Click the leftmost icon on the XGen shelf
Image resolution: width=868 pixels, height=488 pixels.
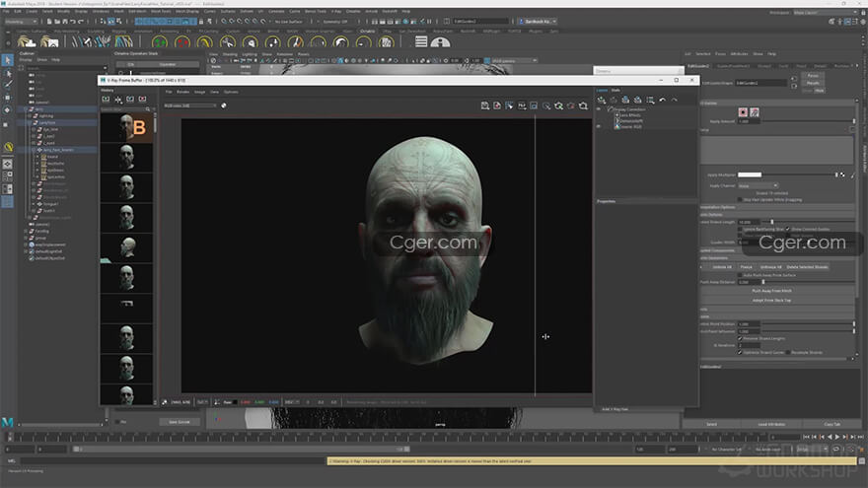[x=27, y=40]
